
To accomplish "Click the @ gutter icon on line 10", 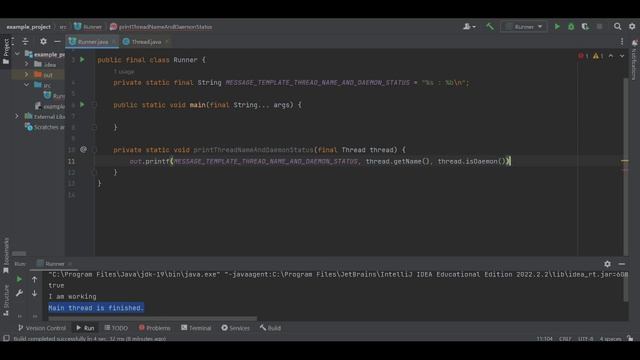I will [x=83, y=149].
